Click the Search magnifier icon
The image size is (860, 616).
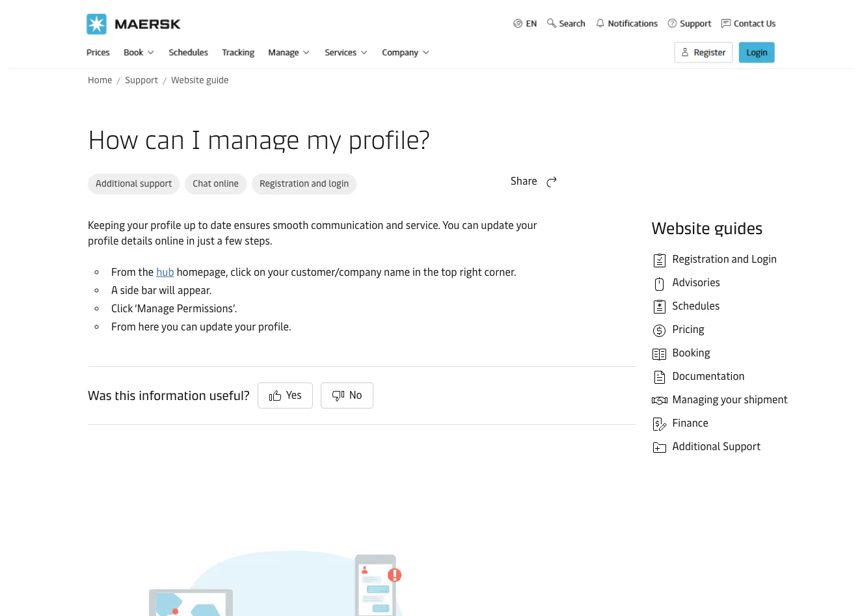(552, 23)
